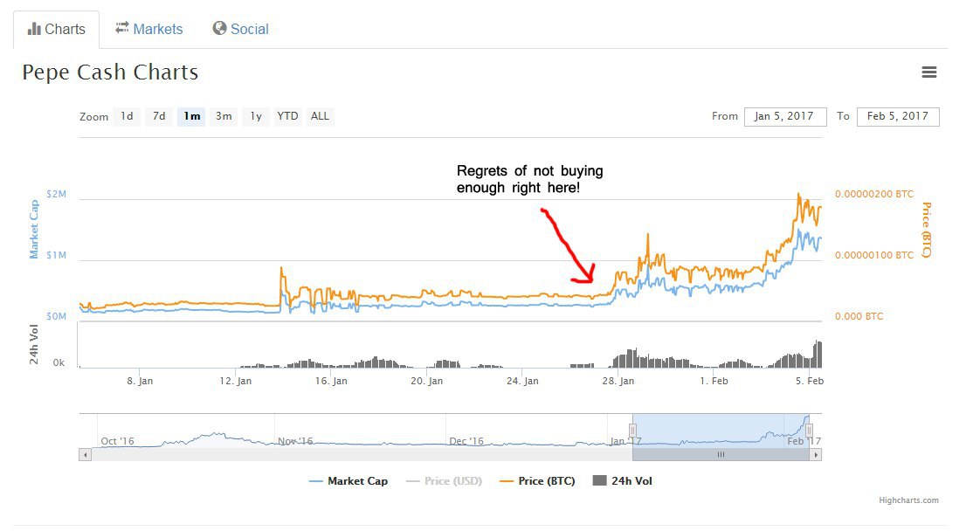Click the orange Price (BTC) legend line marker

507,481
